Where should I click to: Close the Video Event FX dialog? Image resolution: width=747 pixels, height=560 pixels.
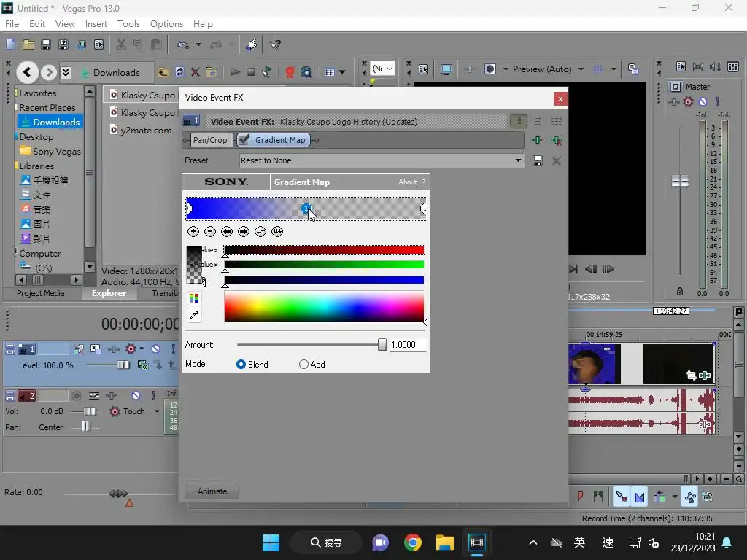click(560, 98)
